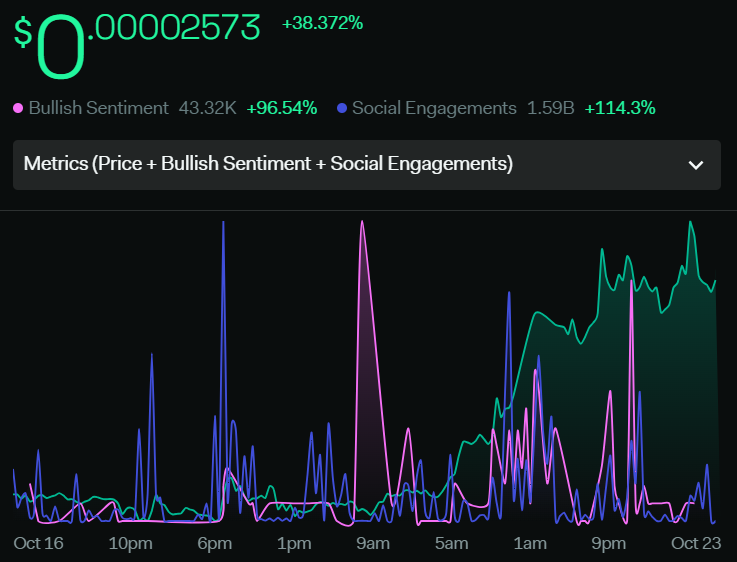The width and height of the screenshot is (737, 562).
Task: Click the 9pm axis label
Action: coord(609,544)
